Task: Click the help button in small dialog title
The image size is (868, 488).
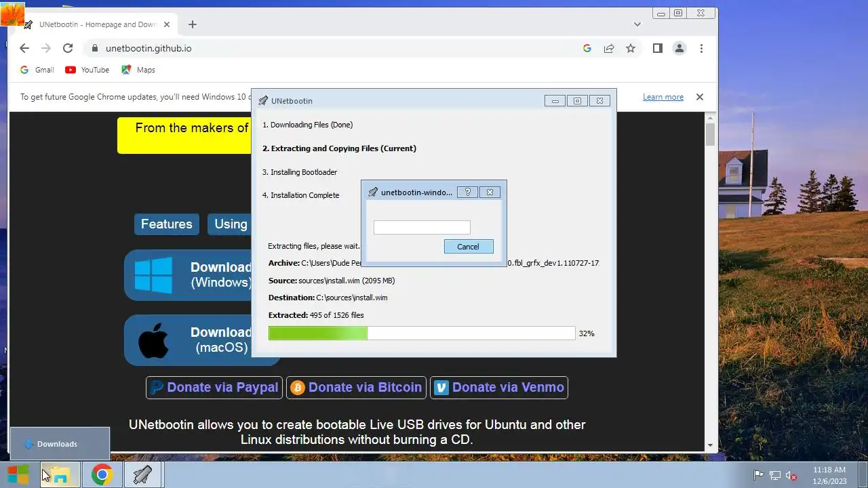Action: click(467, 192)
